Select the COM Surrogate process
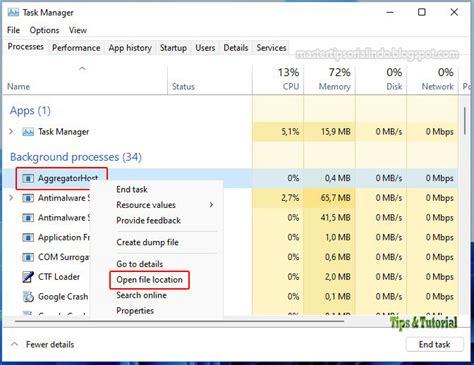Viewport: 474px width, 365px height. [64, 257]
